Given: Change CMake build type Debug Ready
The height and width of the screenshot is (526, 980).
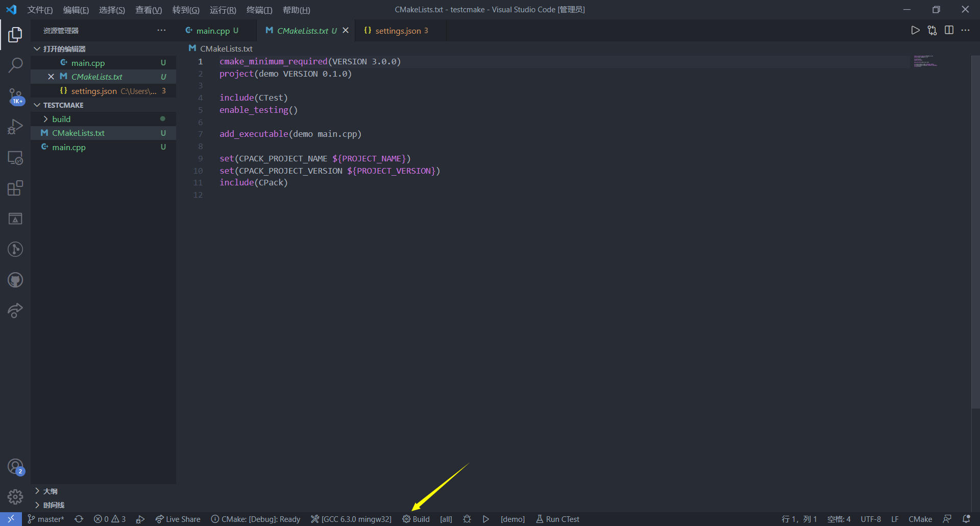Looking at the screenshot, I should coord(256,519).
